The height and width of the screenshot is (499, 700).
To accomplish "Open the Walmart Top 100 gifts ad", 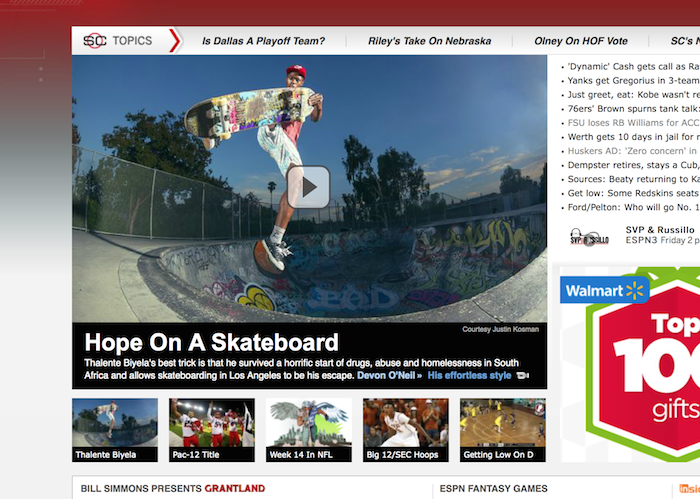I will [630, 365].
